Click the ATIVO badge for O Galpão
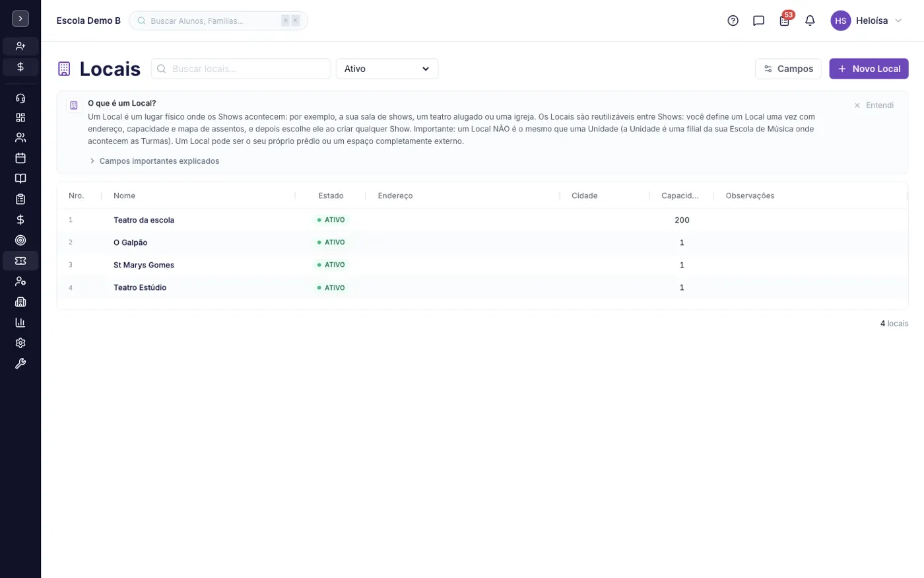 (331, 242)
